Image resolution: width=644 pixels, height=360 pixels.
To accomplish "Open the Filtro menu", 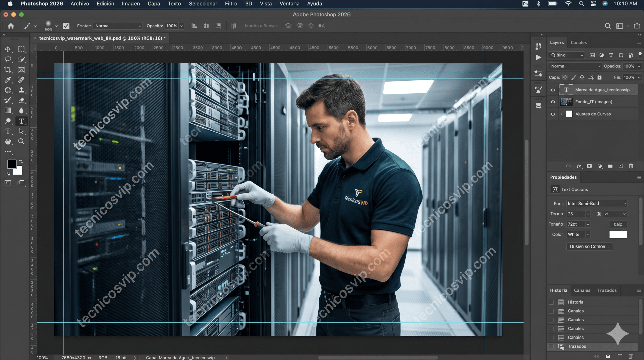I will (x=231, y=4).
